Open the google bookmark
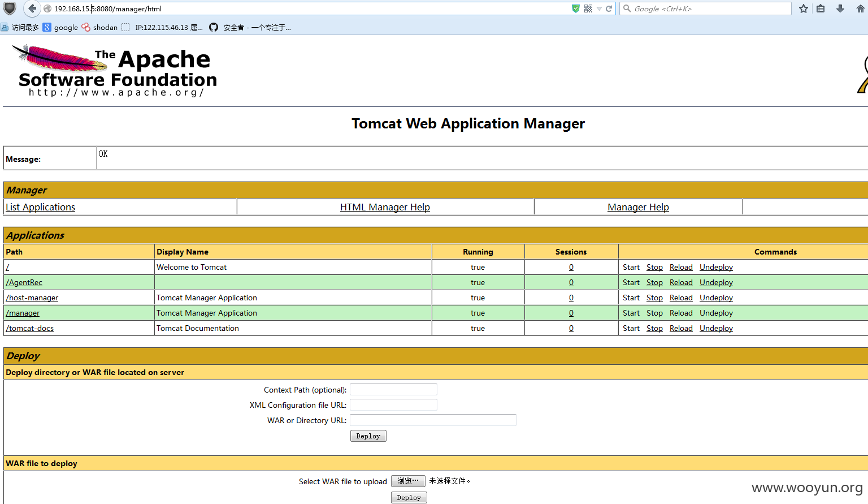The height and width of the screenshot is (504, 868). click(60, 27)
